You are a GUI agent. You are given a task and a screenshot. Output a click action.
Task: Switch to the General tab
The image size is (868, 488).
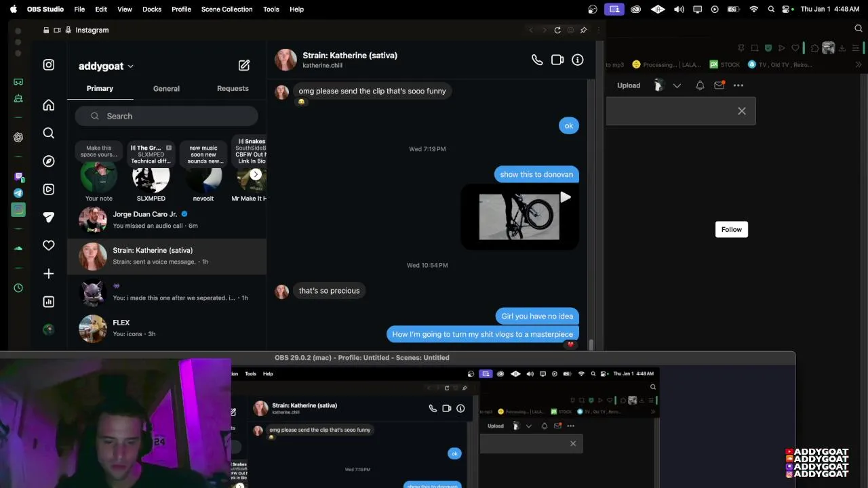click(x=166, y=89)
